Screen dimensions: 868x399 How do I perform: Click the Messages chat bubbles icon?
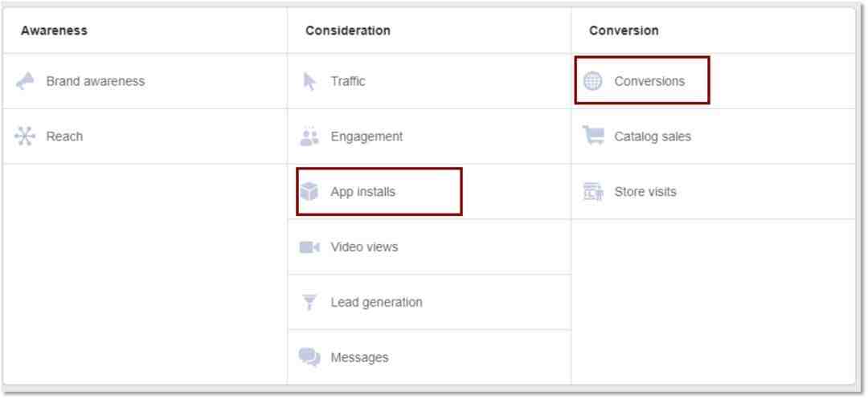point(309,357)
